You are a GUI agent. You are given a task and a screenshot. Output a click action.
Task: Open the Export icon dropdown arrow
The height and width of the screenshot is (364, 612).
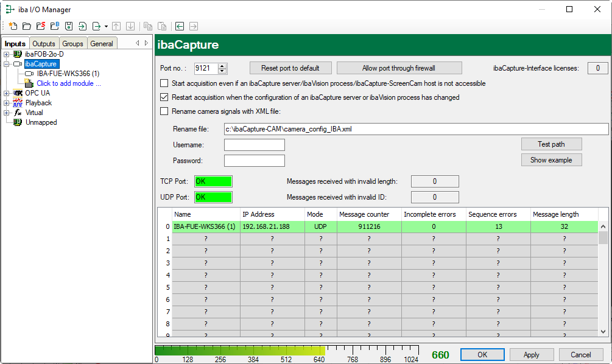(106, 27)
